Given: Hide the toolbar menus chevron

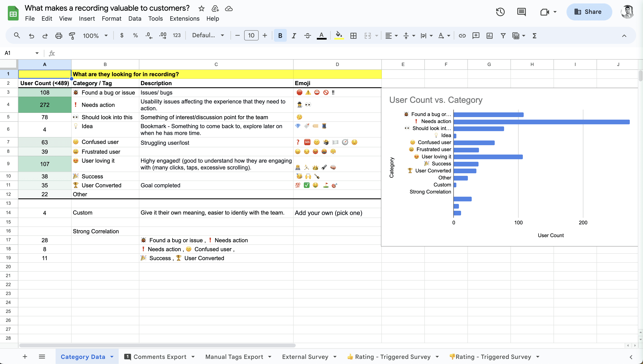Looking at the screenshot, I should 624,36.
